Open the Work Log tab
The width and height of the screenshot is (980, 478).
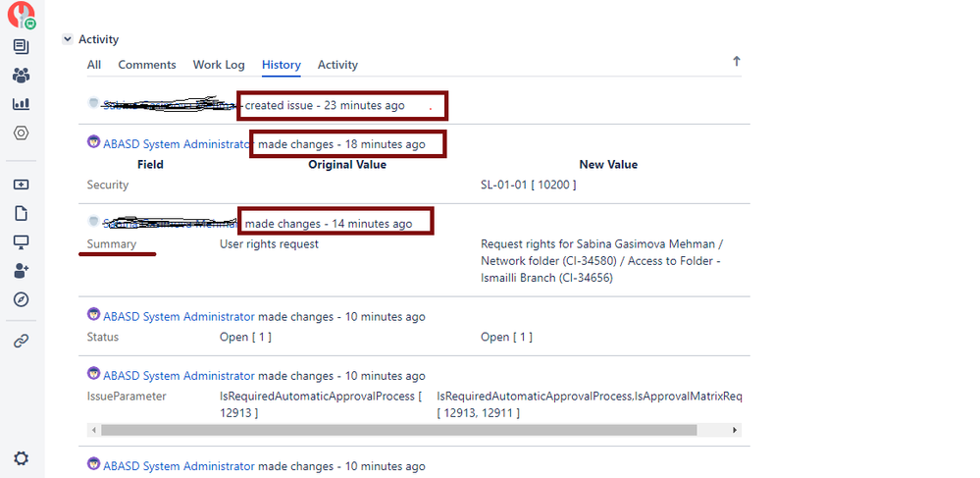(x=219, y=65)
